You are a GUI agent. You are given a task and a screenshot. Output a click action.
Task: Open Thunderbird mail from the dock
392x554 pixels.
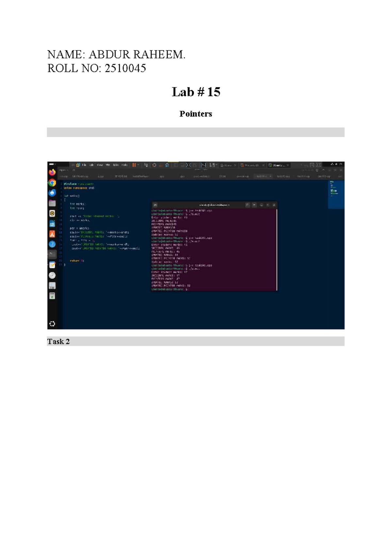52,193
